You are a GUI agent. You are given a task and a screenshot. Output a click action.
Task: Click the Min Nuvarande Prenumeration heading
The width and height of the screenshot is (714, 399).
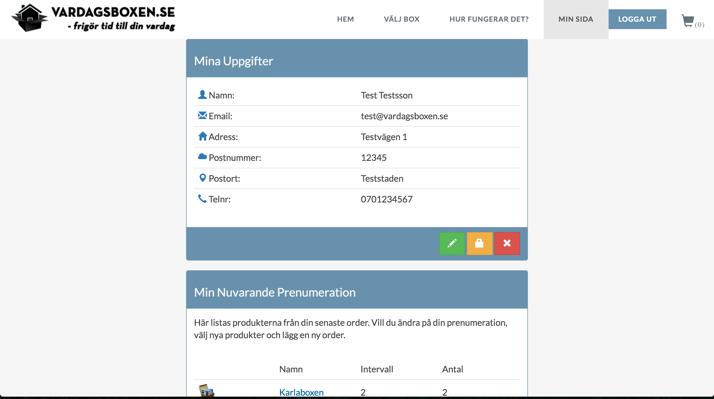click(x=275, y=292)
